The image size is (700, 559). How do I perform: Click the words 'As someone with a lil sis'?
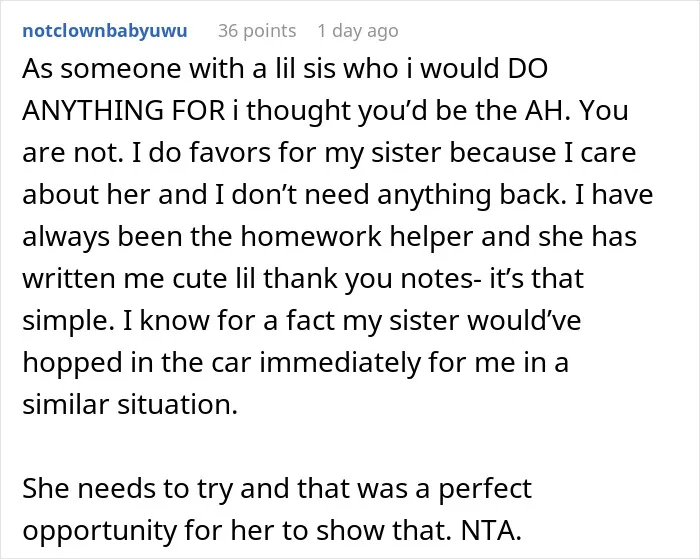click(179, 68)
